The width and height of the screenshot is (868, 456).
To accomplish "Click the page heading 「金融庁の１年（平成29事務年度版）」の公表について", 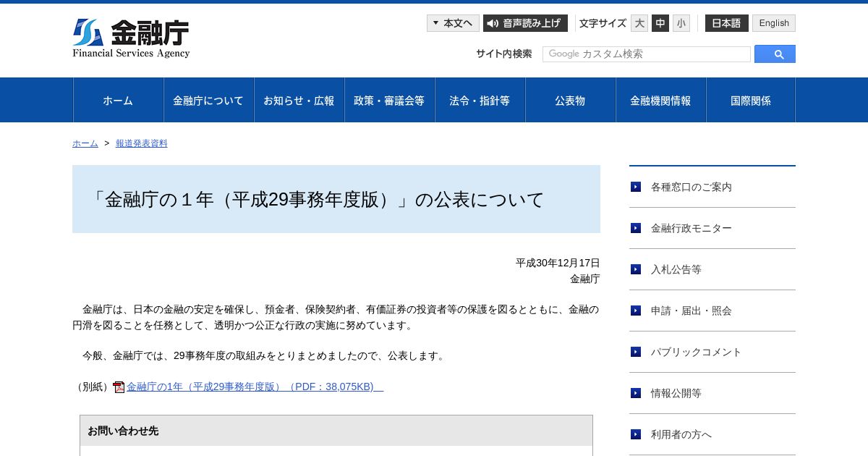I will tap(316, 200).
